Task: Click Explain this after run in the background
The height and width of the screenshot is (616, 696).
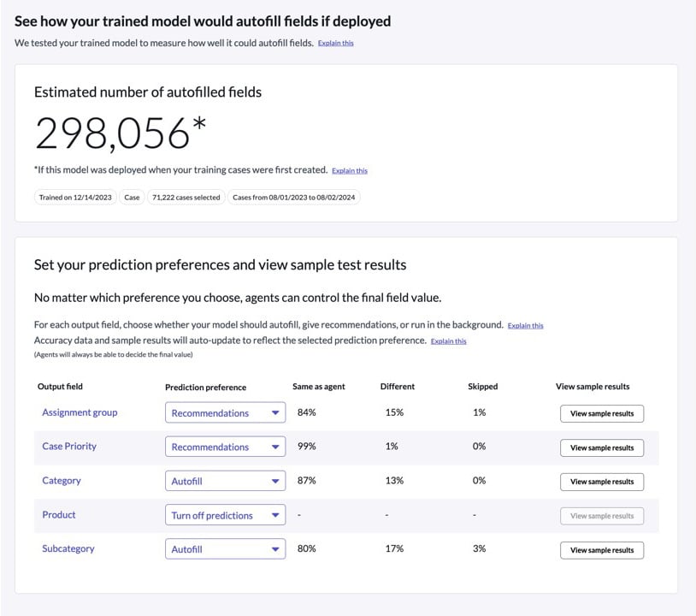Action: (x=525, y=326)
